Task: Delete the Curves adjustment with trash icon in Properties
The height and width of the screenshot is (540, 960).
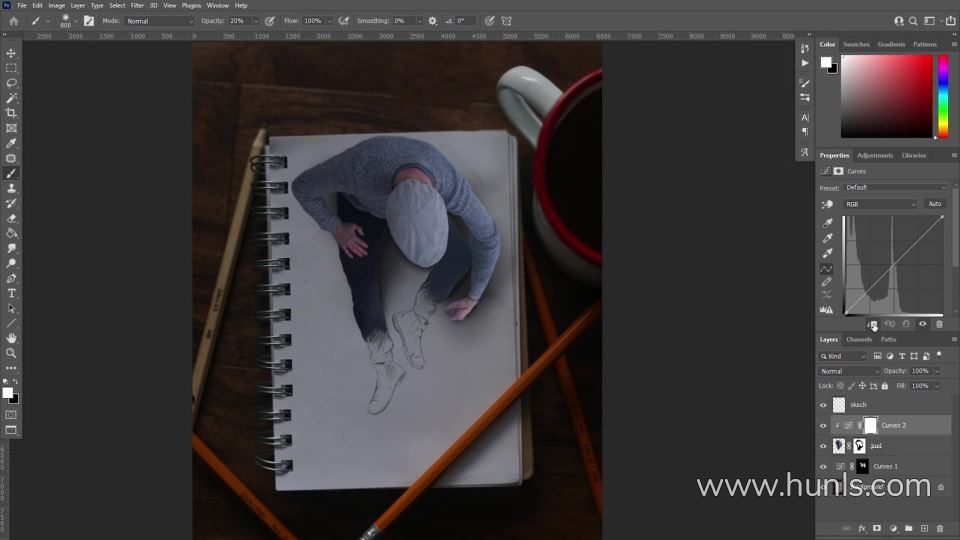Action: 939,324
